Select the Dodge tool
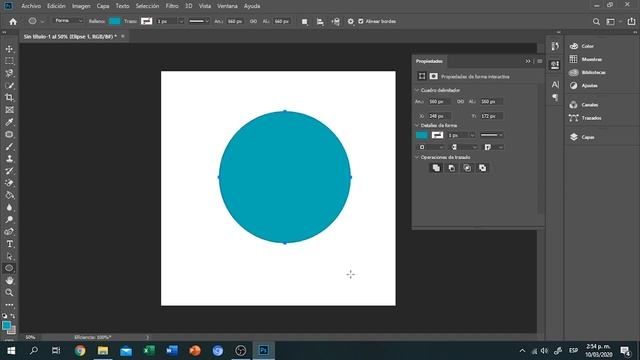This screenshot has width=640, height=360. 9,220
